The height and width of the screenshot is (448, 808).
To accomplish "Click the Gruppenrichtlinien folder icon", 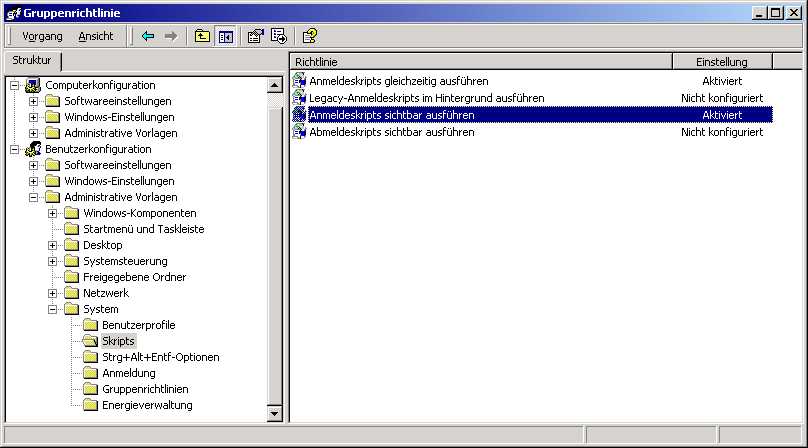I will (x=90, y=389).
